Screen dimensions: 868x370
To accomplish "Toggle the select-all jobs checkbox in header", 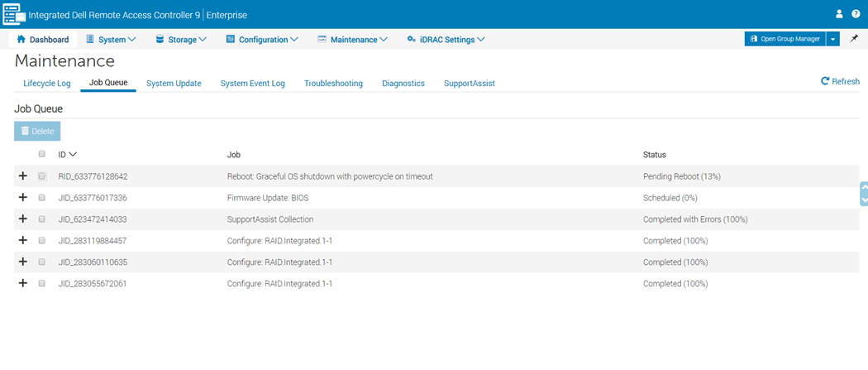I will (41, 154).
